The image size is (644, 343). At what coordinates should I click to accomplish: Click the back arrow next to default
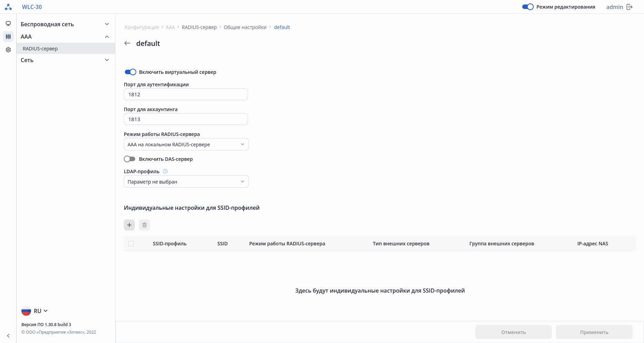point(127,43)
